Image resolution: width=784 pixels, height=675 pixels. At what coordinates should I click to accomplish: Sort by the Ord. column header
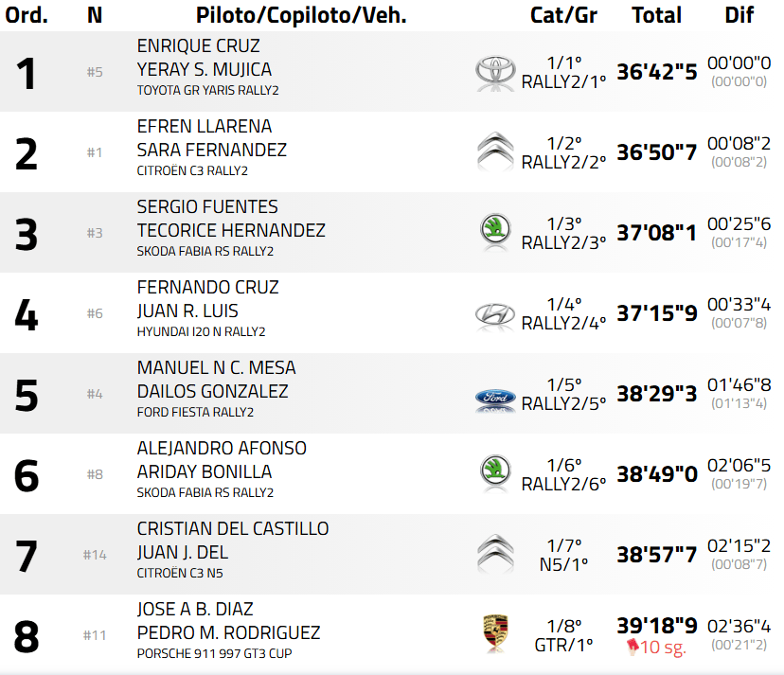click(27, 15)
